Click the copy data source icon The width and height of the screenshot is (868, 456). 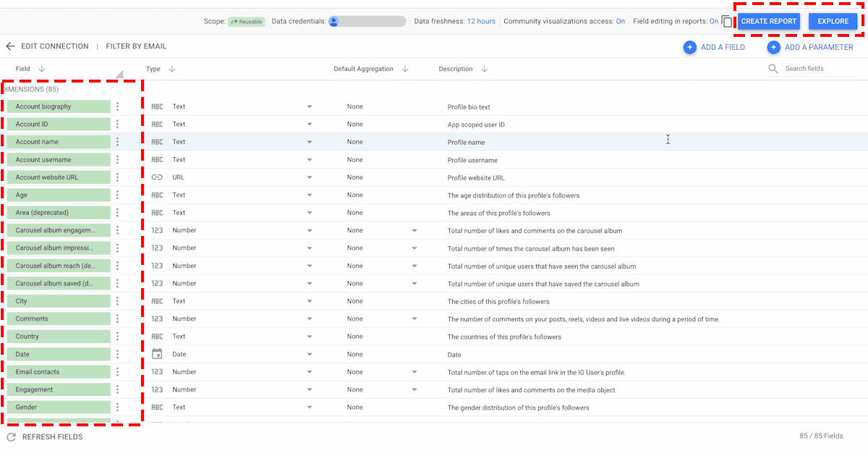pos(727,22)
